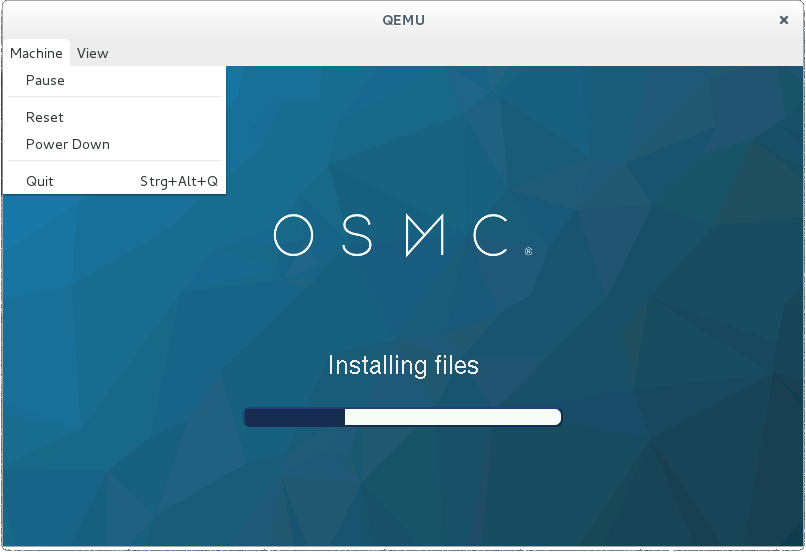The image size is (806, 552).
Task: Open the Machine menu
Action: coord(36,53)
